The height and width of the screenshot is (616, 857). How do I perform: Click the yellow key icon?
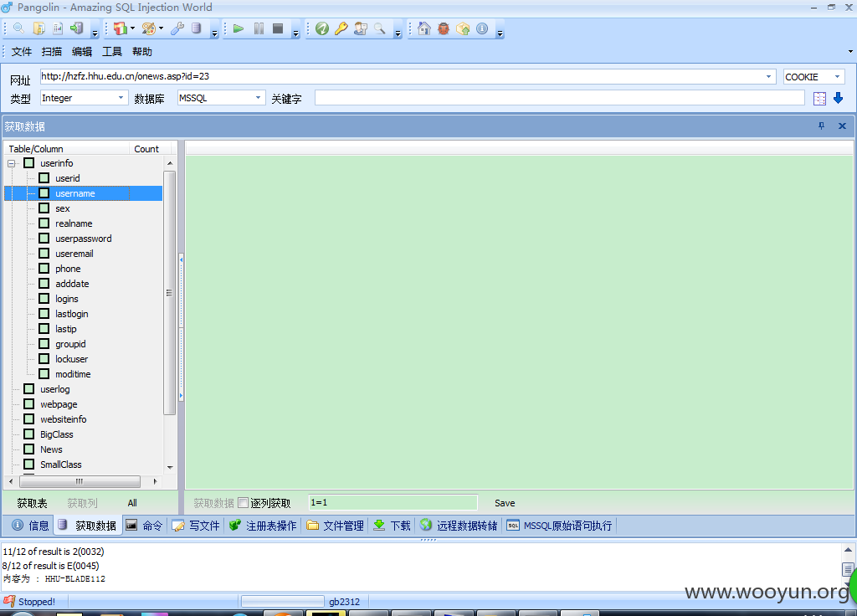click(341, 28)
